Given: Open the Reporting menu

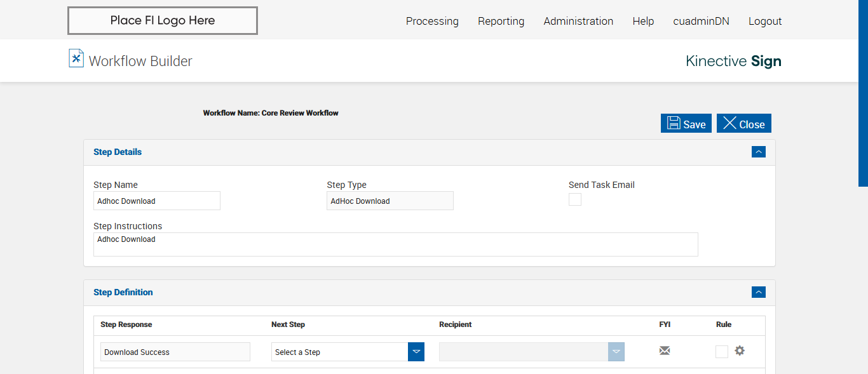Looking at the screenshot, I should 501,21.
